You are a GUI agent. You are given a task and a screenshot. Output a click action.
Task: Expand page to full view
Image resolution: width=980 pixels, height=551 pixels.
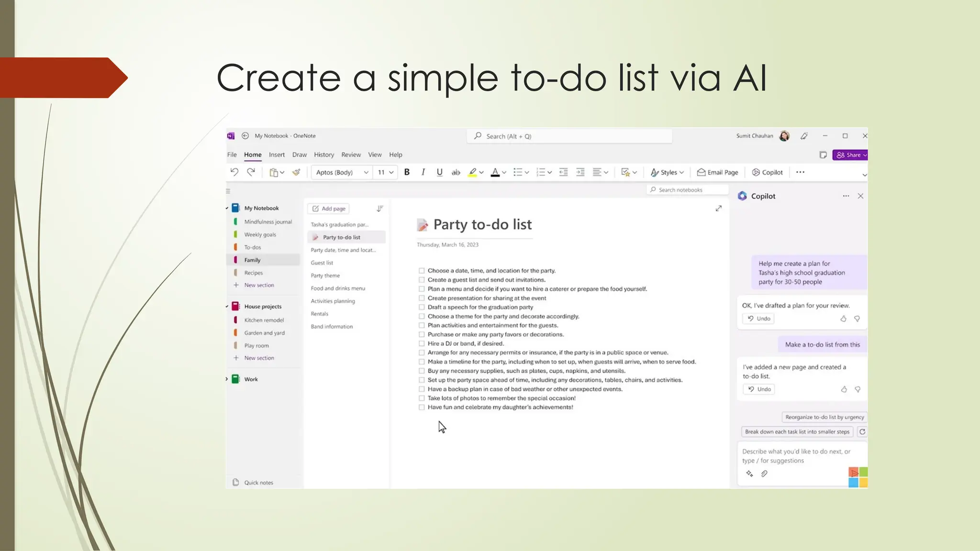point(718,209)
